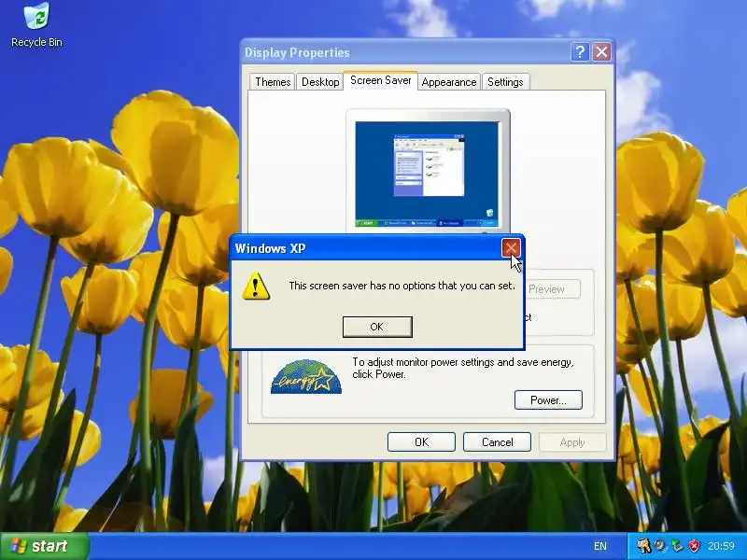Viewport: 747px width, 560px height.
Task: Open the Start menu
Action: click(45, 546)
